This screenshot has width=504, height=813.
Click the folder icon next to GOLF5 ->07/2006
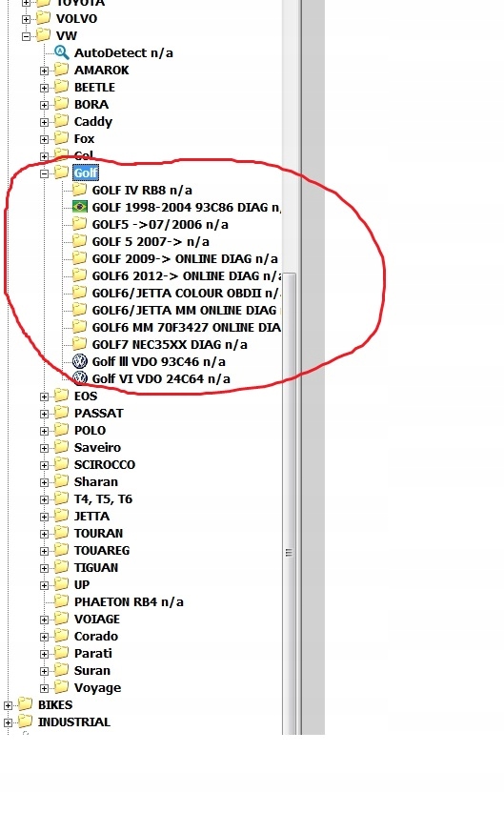(x=79, y=223)
